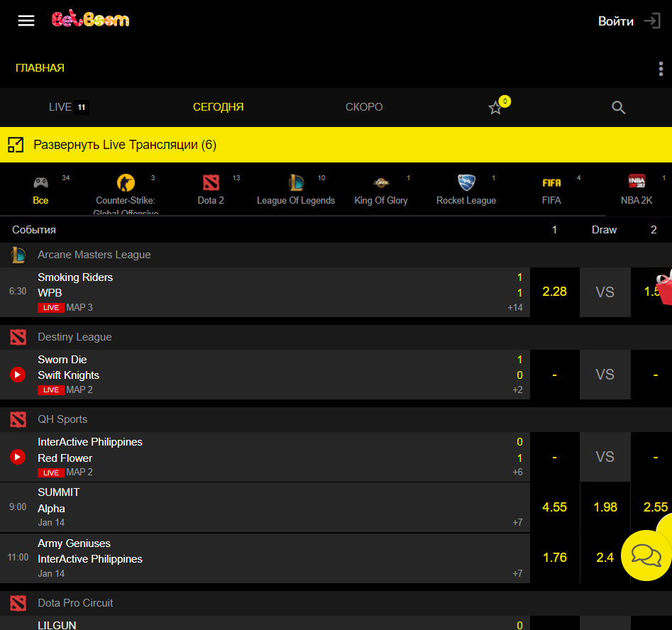Open favorites star icon
The image size is (672, 630).
pyautogui.click(x=495, y=108)
